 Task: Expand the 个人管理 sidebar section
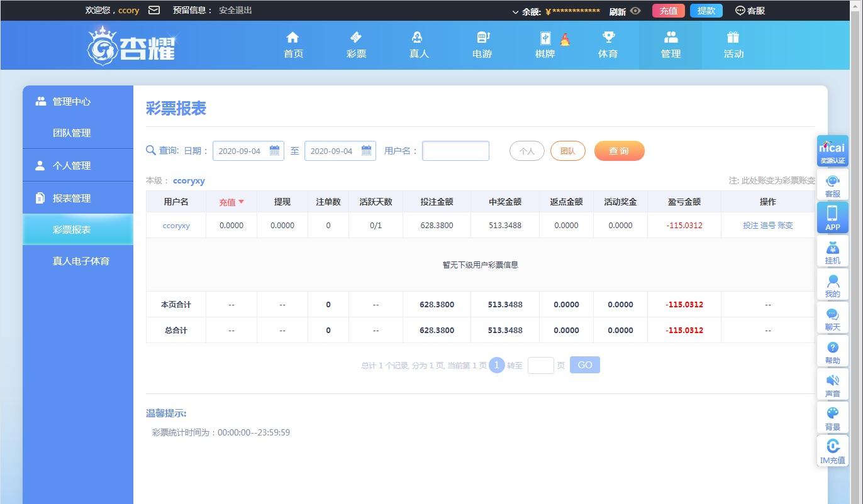tap(72, 165)
